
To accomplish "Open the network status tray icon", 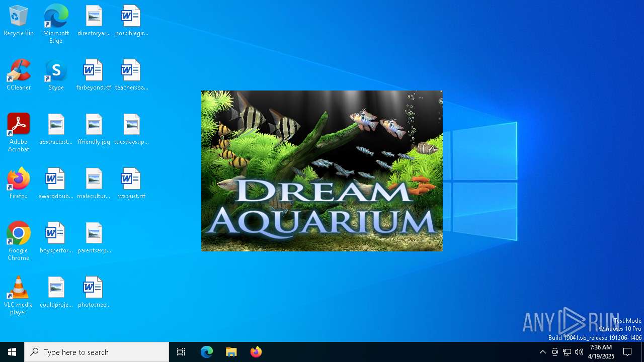I will (567, 352).
